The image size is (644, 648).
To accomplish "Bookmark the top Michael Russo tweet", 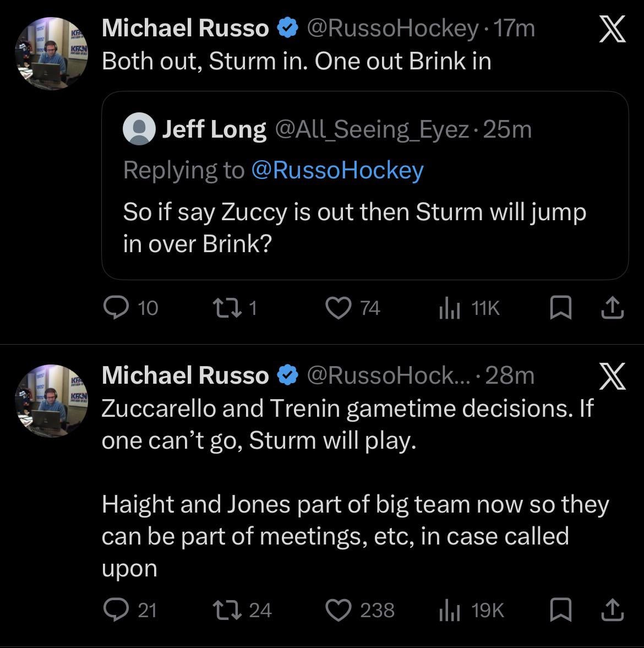I will pyautogui.click(x=560, y=308).
